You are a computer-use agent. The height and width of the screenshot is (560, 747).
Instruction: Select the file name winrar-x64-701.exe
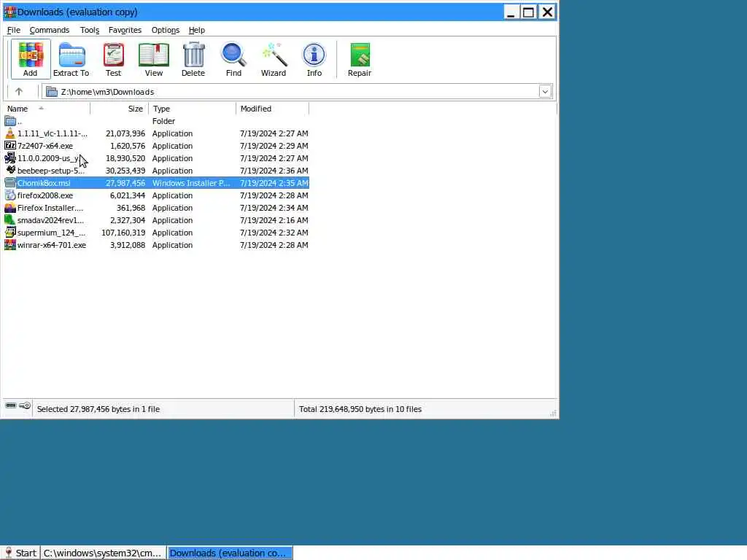click(x=52, y=245)
